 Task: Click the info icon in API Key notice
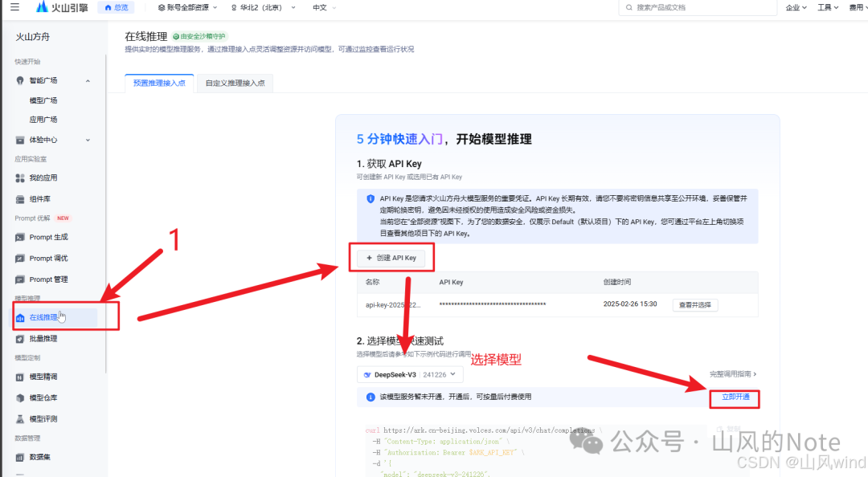[x=371, y=198]
